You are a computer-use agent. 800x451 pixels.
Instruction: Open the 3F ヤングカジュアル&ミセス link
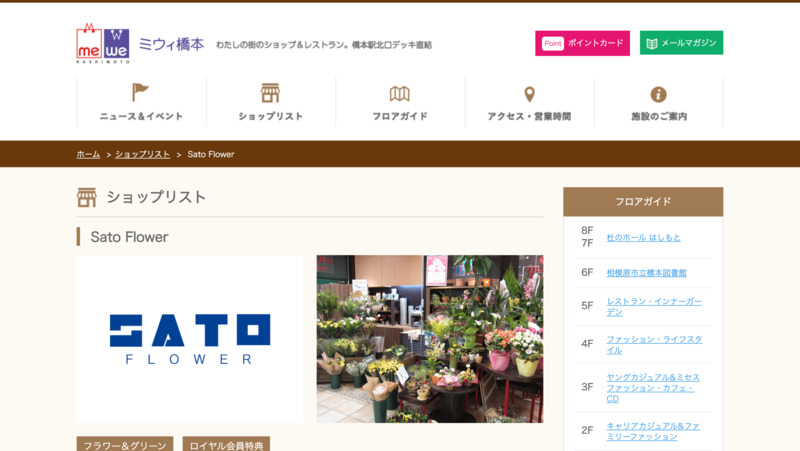coord(653,388)
